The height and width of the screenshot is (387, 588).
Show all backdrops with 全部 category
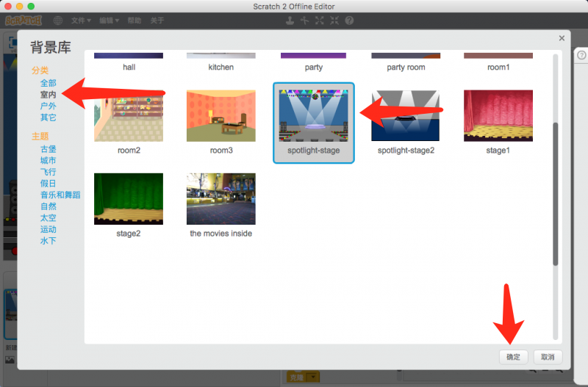[49, 83]
